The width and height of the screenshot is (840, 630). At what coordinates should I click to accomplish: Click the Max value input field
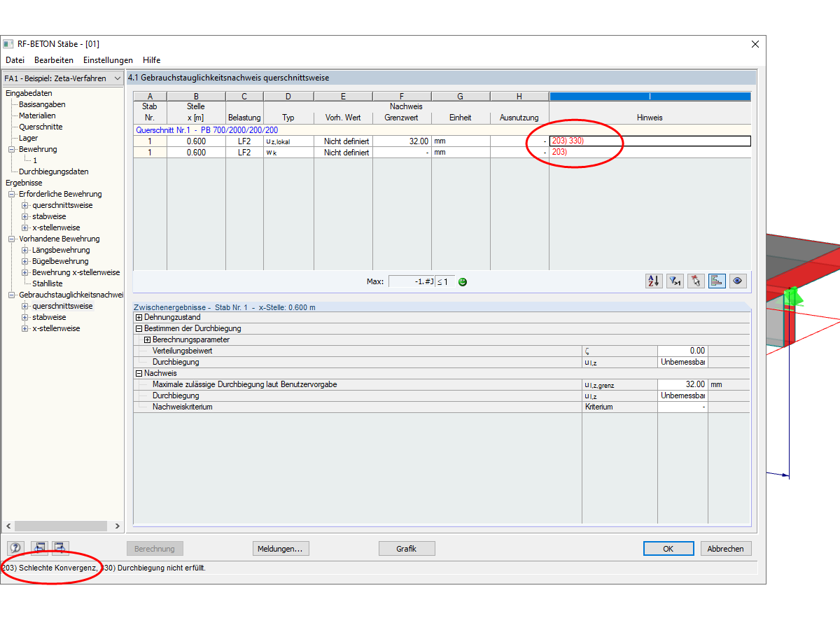[x=412, y=281]
